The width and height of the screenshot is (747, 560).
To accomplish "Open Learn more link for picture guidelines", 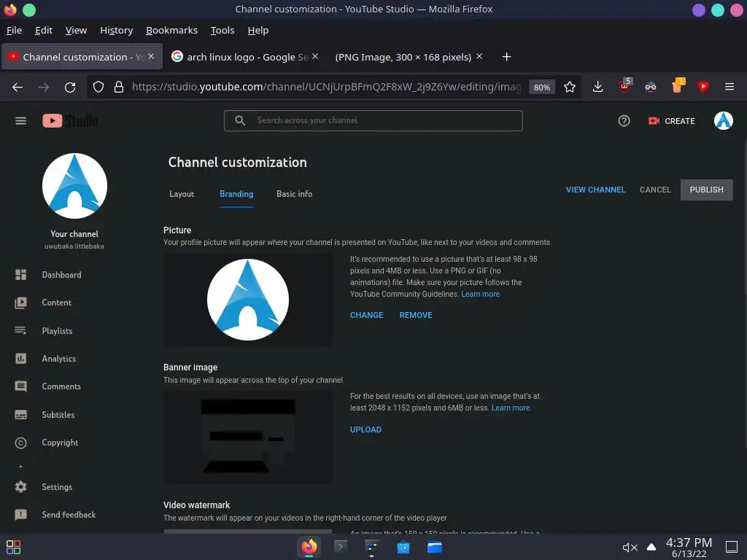I will click(480, 295).
